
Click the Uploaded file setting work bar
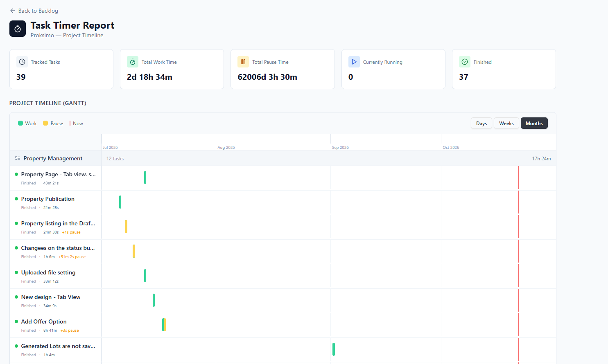point(145,276)
